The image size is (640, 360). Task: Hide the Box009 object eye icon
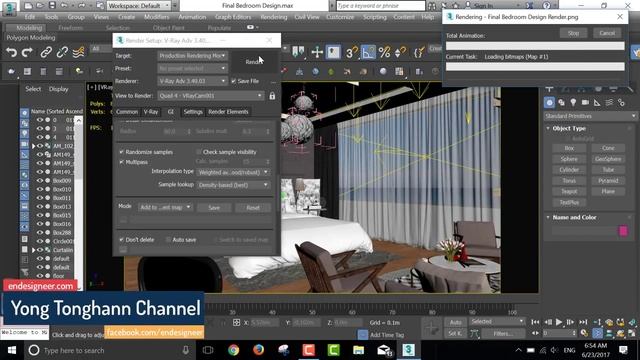(x=40, y=180)
